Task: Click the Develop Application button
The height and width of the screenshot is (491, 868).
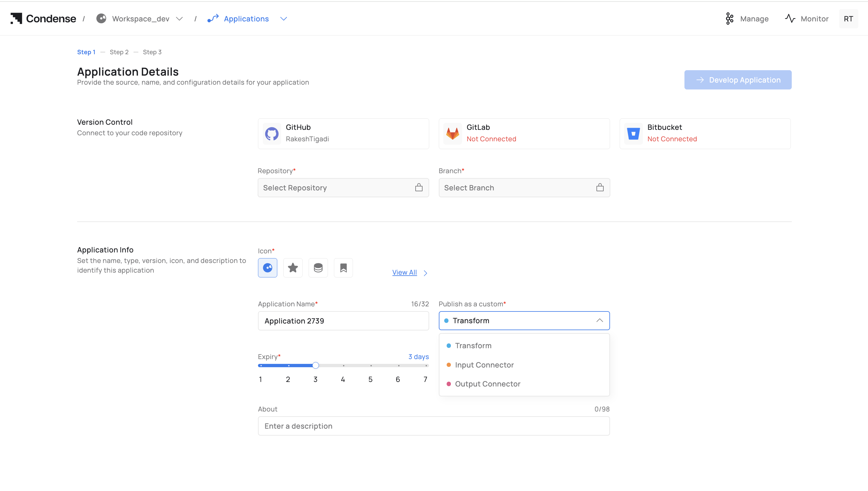Action: (x=737, y=80)
